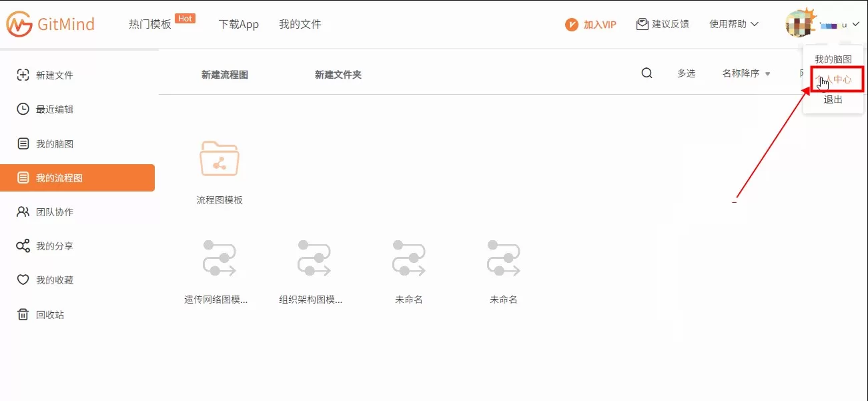The height and width of the screenshot is (401, 868).
Task: Click the 加入VIP link
Action: [590, 25]
